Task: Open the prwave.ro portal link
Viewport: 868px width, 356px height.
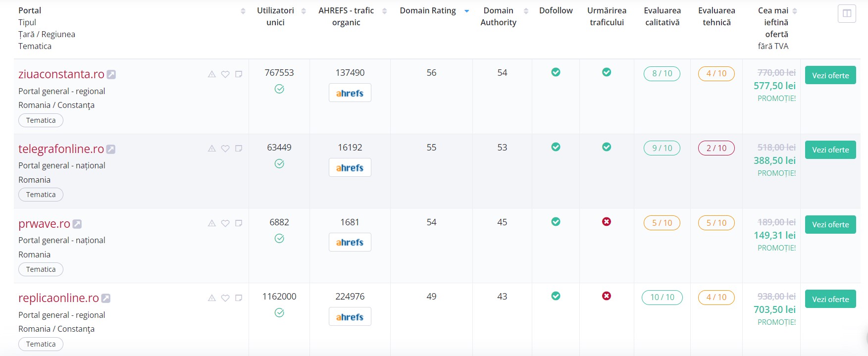Action: 44,224
